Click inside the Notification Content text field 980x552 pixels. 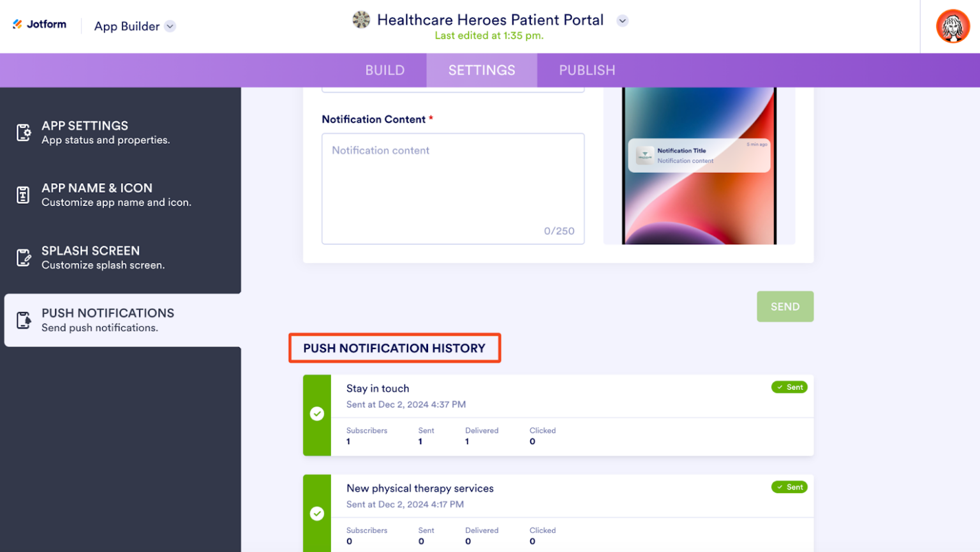pos(453,188)
